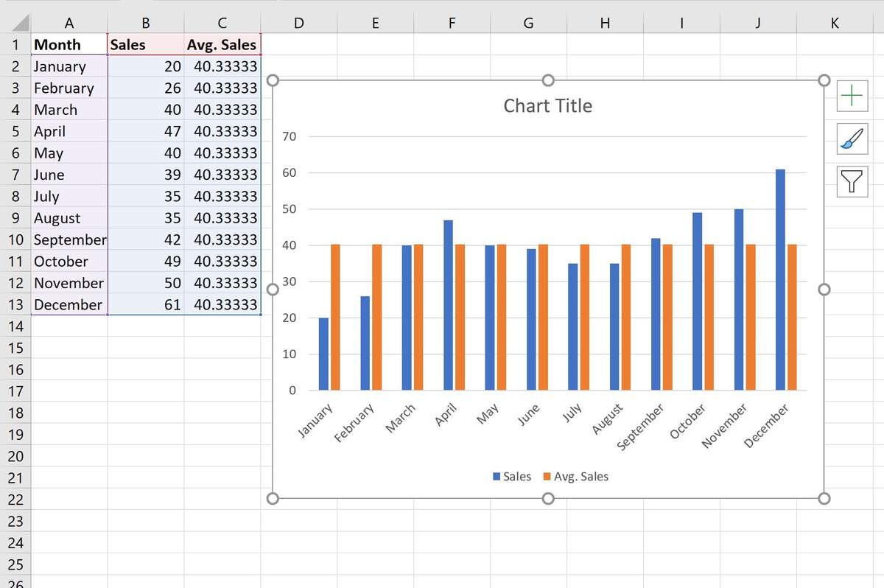The image size is (884, 588).
Task: Open the Chart Filters funnel button
Action: pyautogui.click(x=852, y=181)
